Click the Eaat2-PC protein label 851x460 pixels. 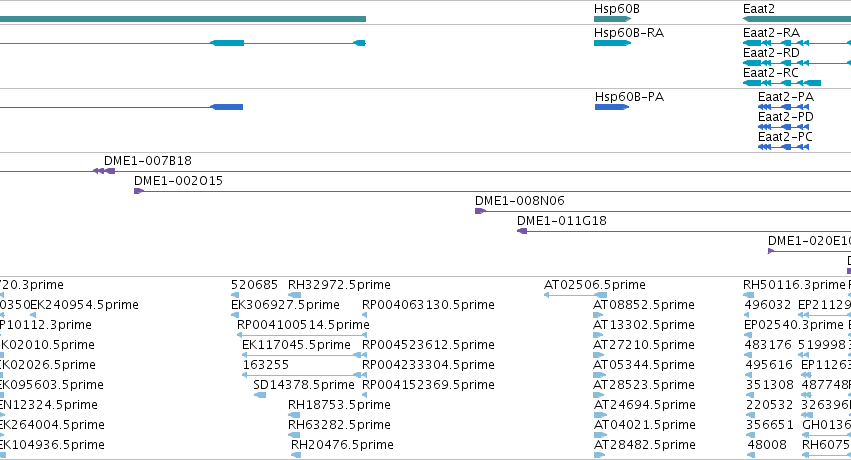(785, 137)
